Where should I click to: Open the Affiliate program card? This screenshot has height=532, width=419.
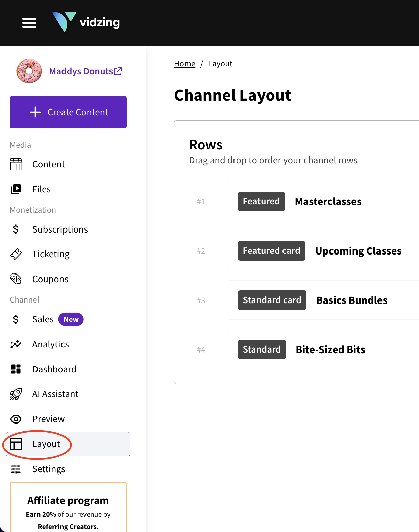[x=68, y=507]
